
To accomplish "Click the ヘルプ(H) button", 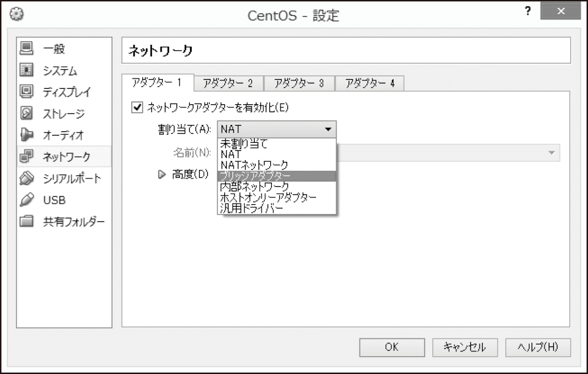I will [538, 348].
